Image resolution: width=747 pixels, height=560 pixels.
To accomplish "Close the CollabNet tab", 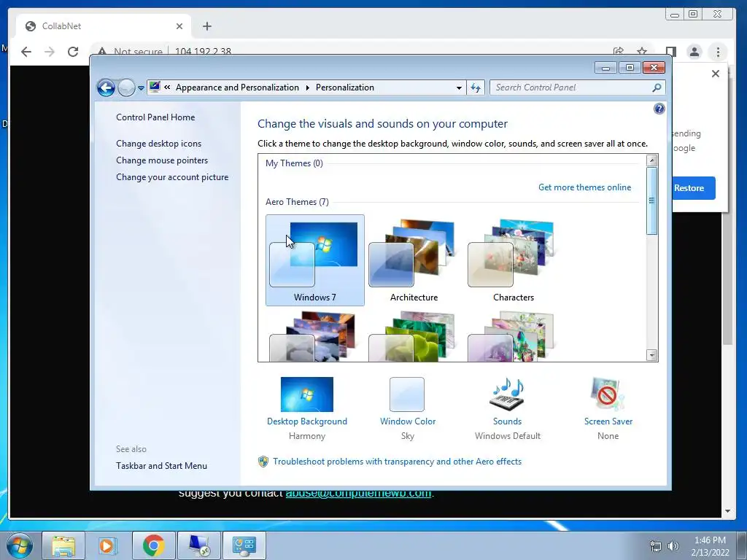I will tap(179, 26).
